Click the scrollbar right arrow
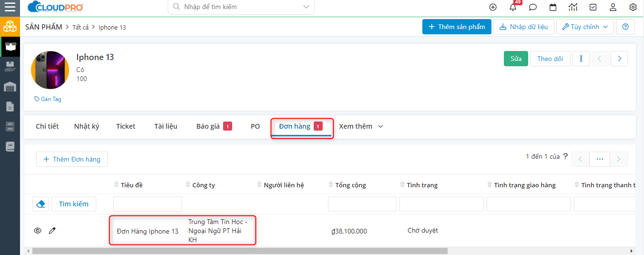 pos(632,251)
